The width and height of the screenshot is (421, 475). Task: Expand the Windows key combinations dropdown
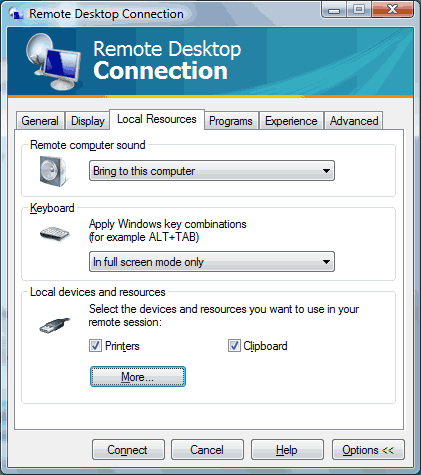[x=212, y=262]
